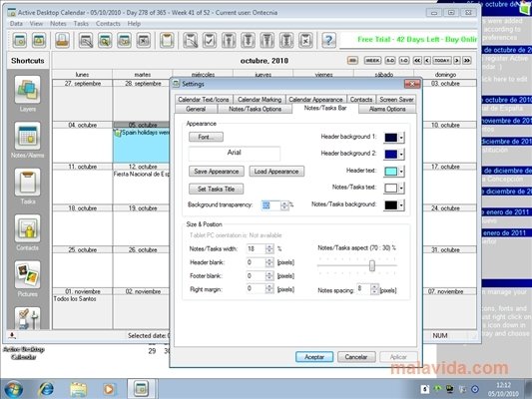Launch Internet Explorer from the taskbar
Image resolution: width=532 pixels, height=399 pixels.
tap(46, 389)
